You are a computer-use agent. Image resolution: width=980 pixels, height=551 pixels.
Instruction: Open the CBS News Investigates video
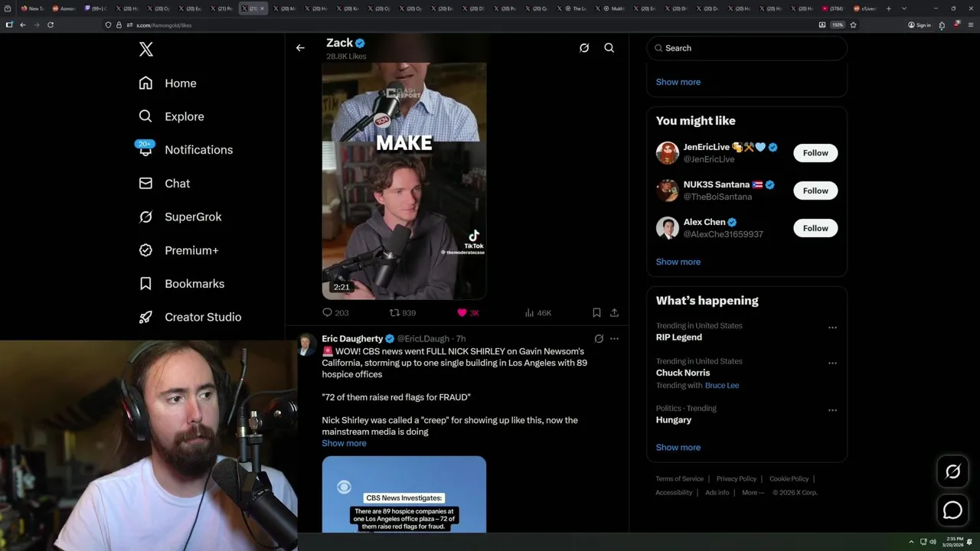point(403,494)
